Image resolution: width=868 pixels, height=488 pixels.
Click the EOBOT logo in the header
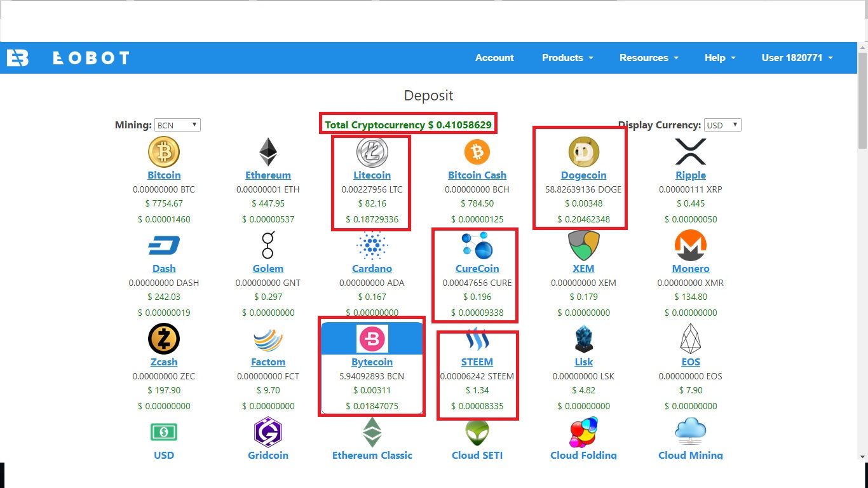coord(18,58)
